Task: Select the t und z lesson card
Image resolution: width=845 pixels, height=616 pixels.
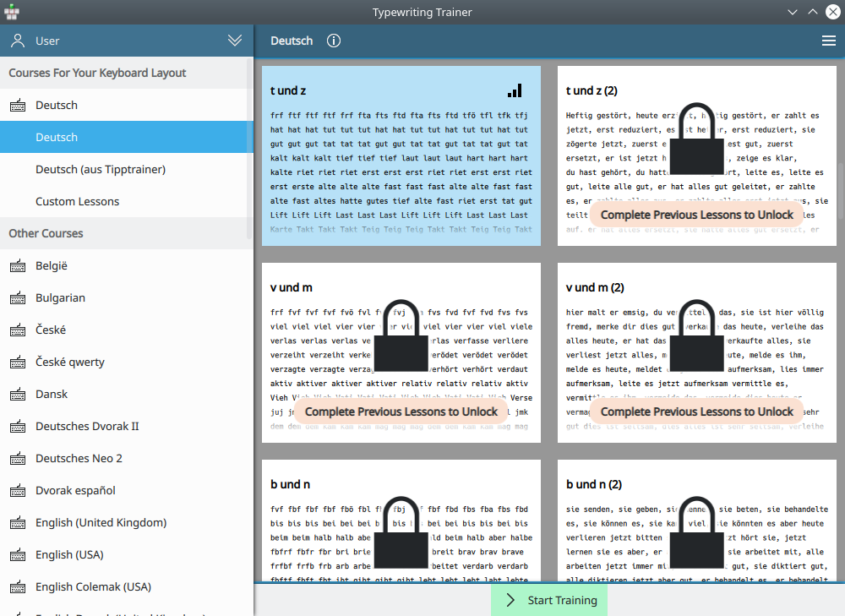Action: click(x=401, y=156)
